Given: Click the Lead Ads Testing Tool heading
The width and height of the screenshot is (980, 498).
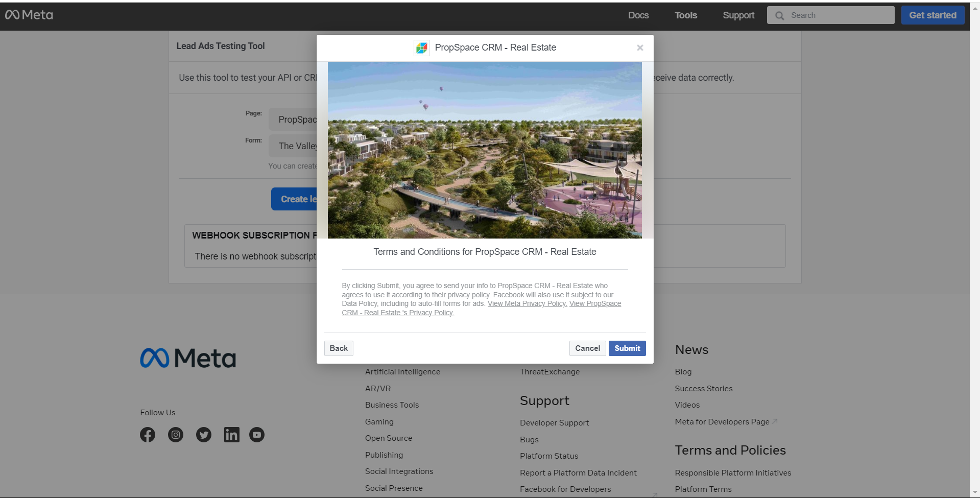Looking at the screenshot, I should click(x=221, y=46).
